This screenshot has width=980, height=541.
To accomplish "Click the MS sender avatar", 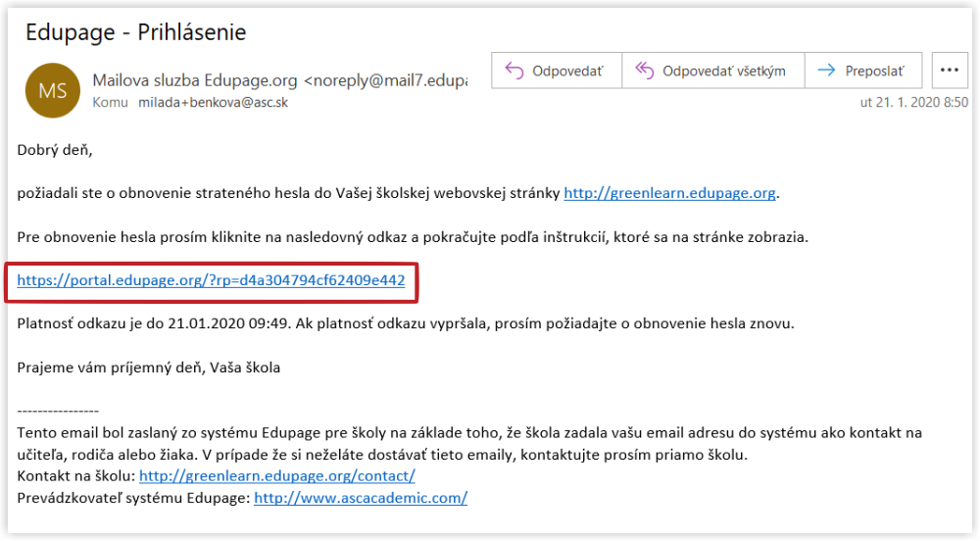I will [53, 90].
